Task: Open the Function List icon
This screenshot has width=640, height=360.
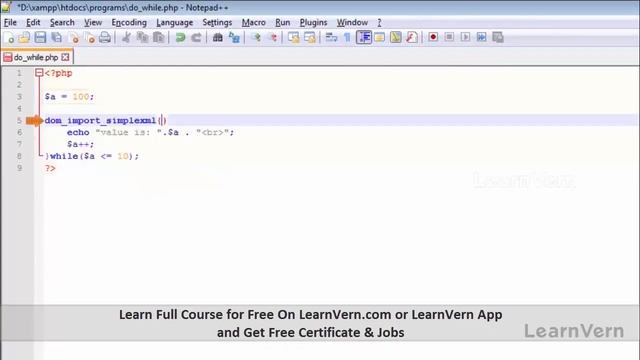Action: click(x=411, y=38)
